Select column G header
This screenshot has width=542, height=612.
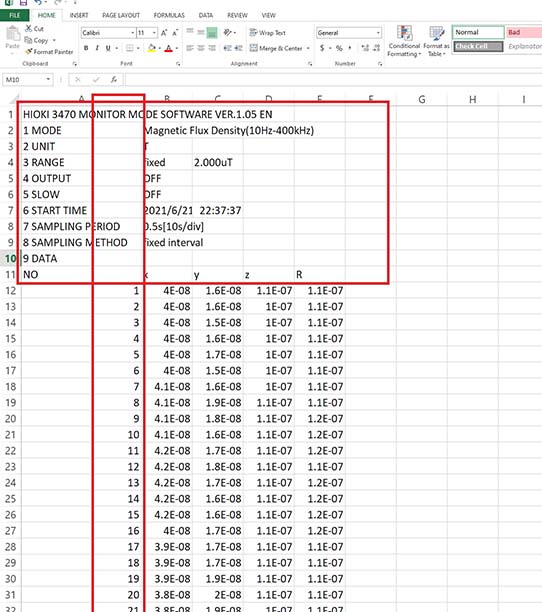click(x=422, y=100)
